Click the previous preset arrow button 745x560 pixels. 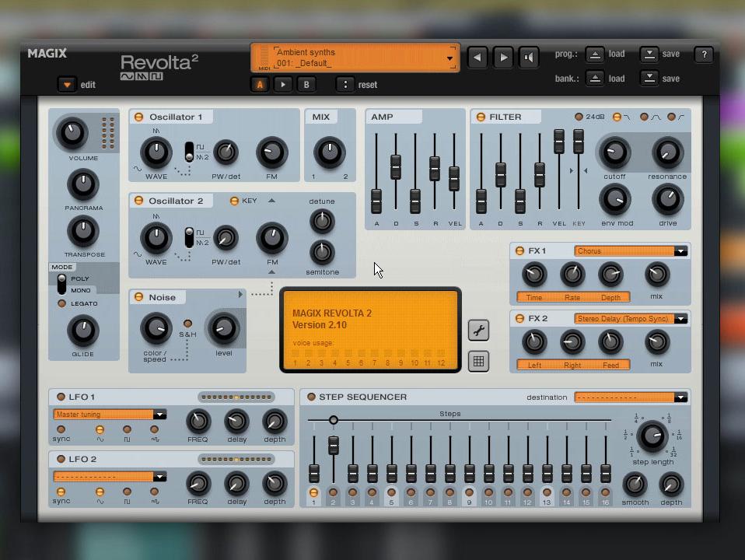(x=477, y=58)
